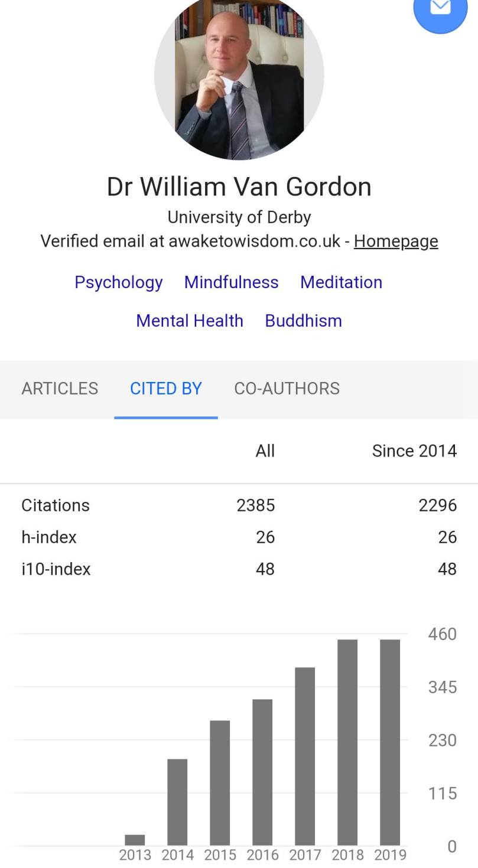Click the Meditation interest link

point(341,282)
